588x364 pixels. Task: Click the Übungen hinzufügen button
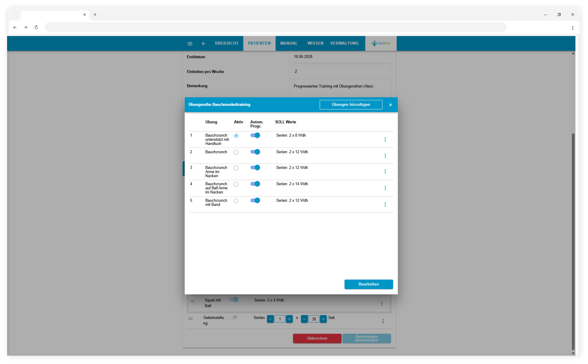[x=351, y=105]
